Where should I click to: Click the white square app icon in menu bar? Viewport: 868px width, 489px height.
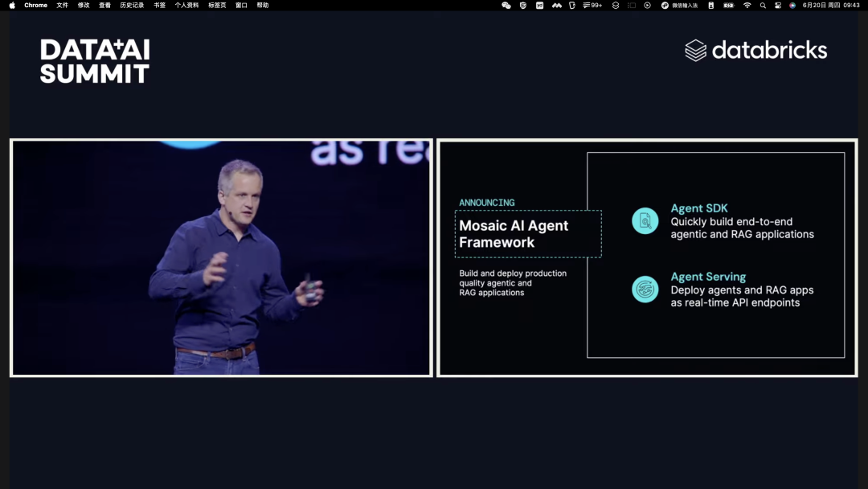(x=540, y=5)
